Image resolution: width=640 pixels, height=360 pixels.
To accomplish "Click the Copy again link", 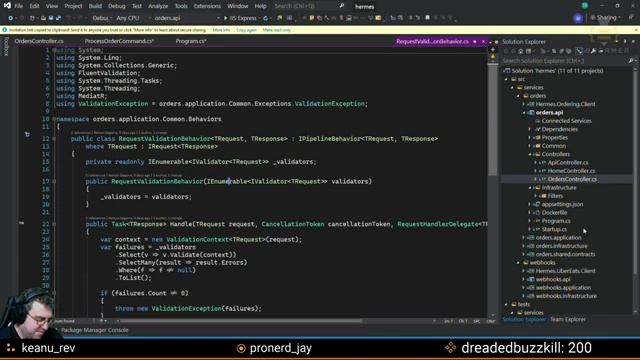I will point(247,30).
